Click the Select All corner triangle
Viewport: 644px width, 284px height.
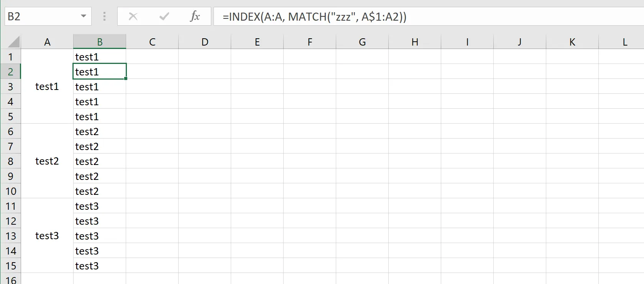(x=14, y=42)
